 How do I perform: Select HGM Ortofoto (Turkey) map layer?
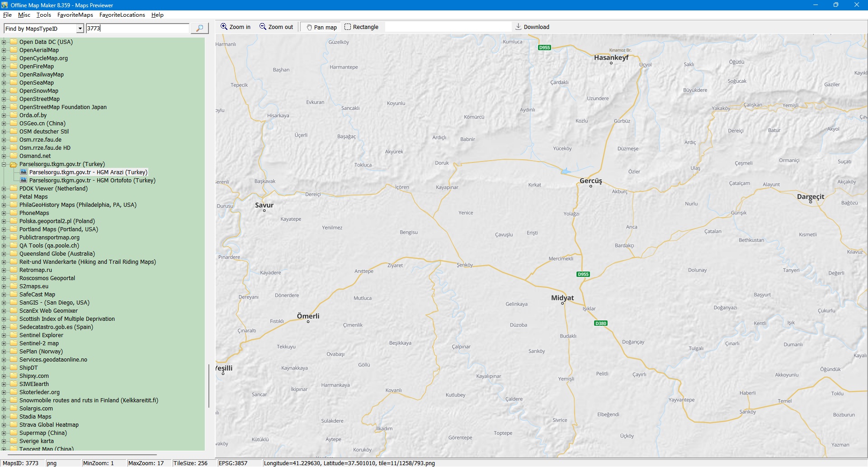[x=92, y=181]
